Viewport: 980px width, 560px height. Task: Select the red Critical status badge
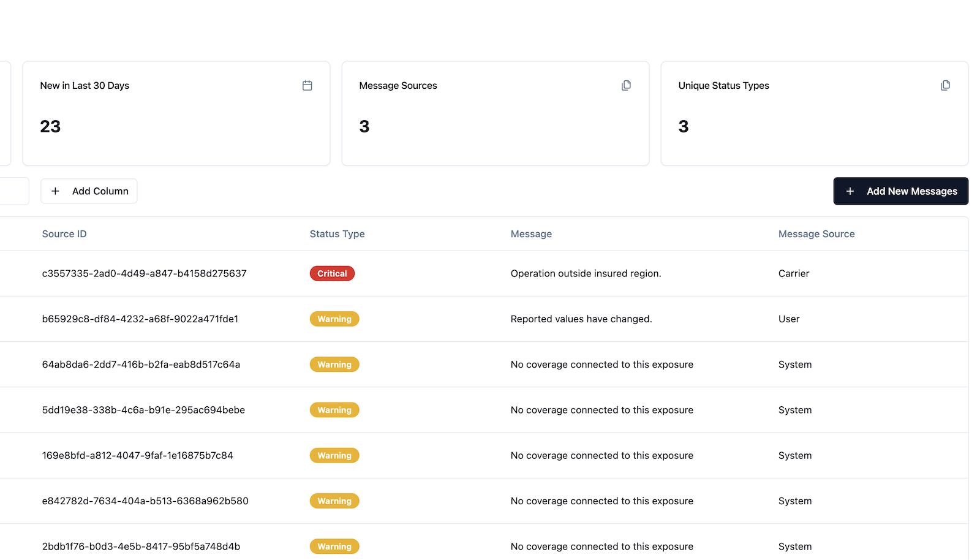[x=332, y=274]
